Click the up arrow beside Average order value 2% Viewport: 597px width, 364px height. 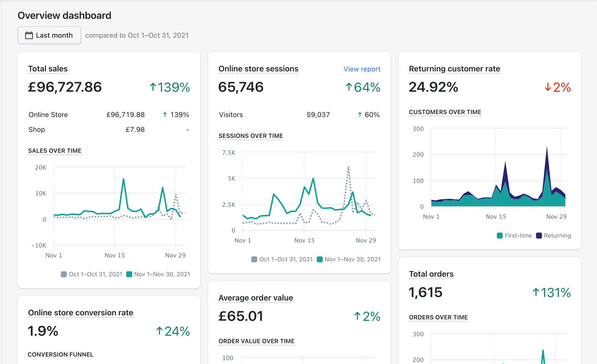click(x=357, y=316)
